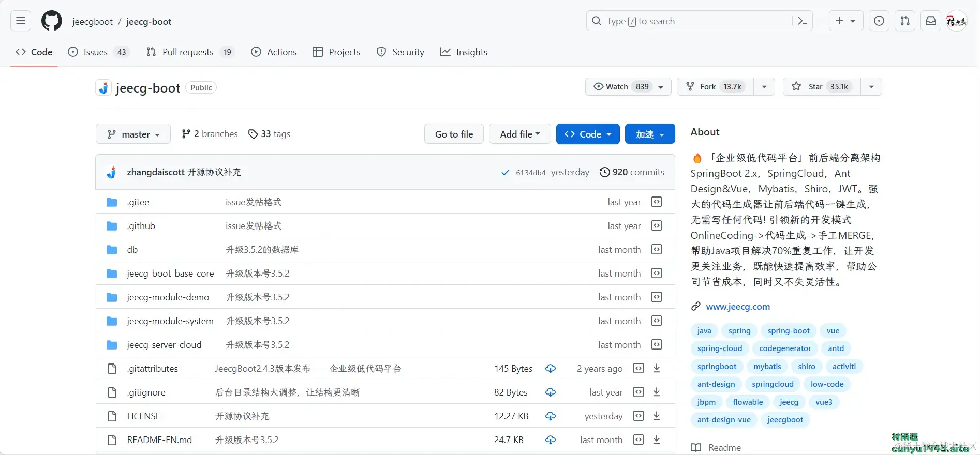Download .gitignore with arrow icon
This screenshot has width=980, height=455.
click(x=657, y=392)
